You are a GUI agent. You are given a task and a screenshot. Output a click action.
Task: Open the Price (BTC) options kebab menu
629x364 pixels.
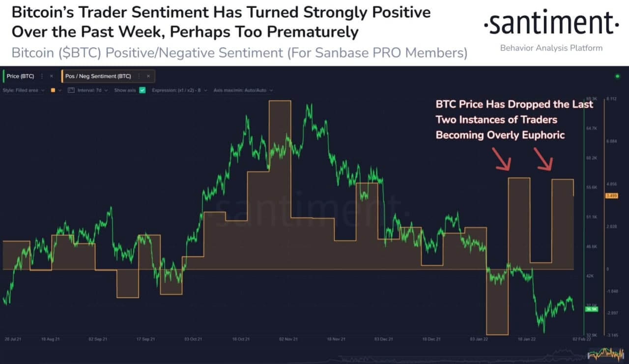pyautogui.click(x=43, y=76)
